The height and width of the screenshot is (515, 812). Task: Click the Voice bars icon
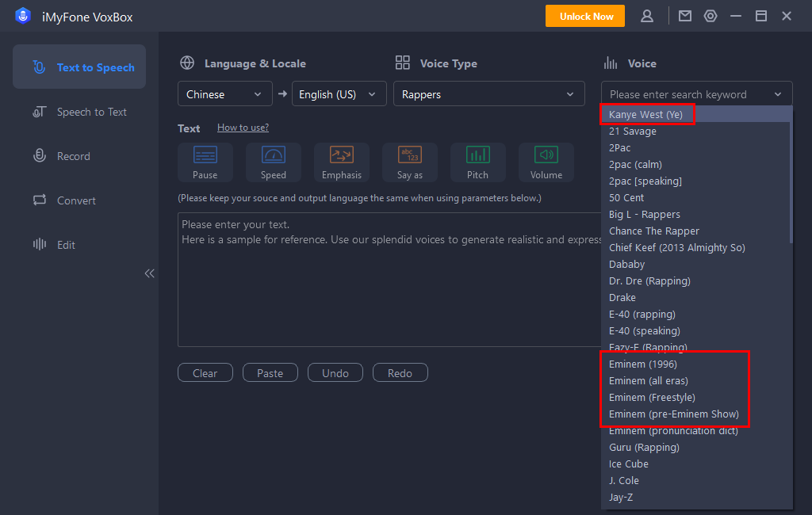611,63
